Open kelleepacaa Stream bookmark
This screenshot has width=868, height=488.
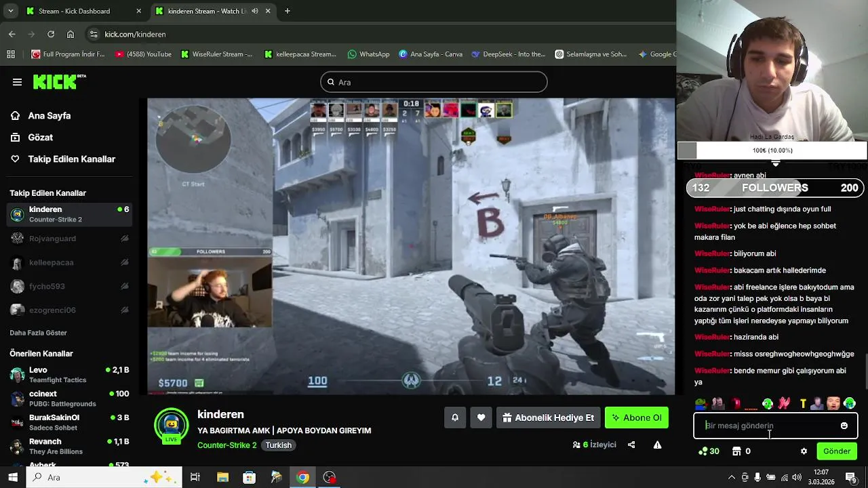300,54
